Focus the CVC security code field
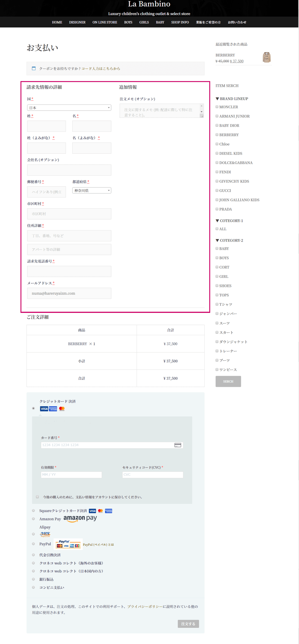The width and height of the screenshot is (299, 644). [x=153, y=475]
